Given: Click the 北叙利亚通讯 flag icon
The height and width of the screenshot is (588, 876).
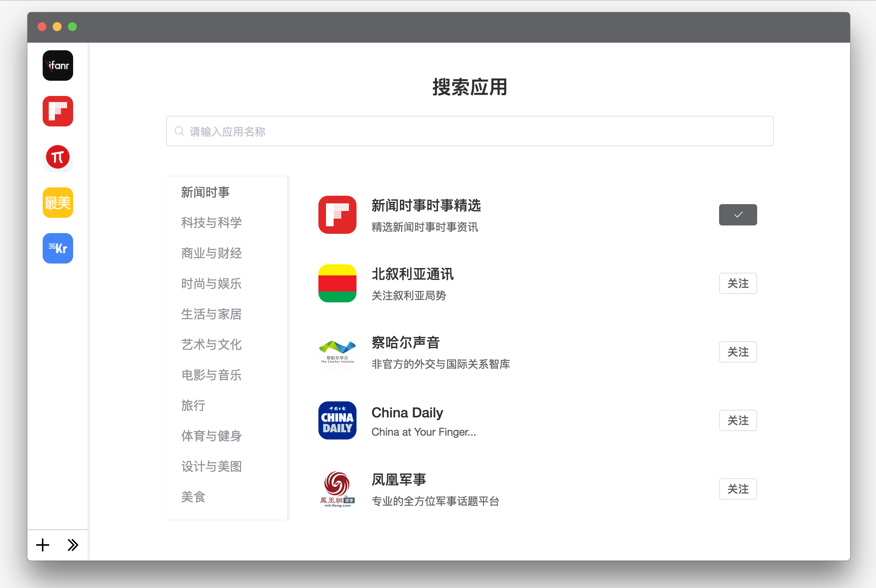Looking at the screenshot, I should [337, 283].
